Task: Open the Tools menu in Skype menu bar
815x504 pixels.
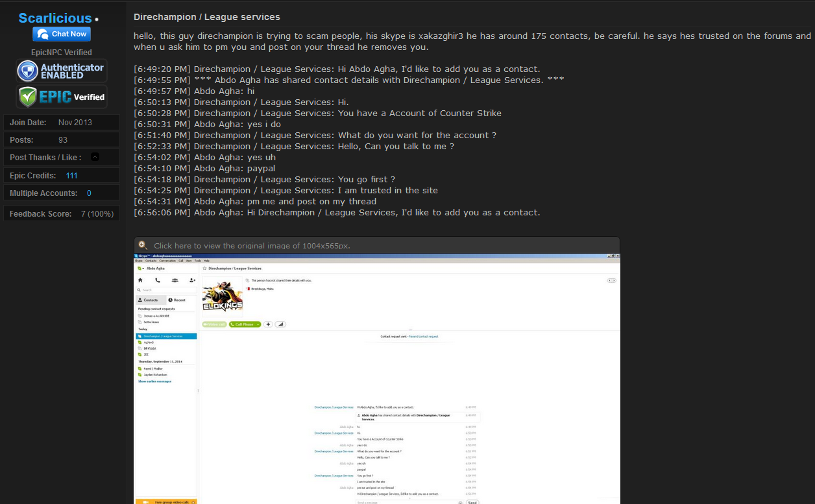Action: click(198, 261)
